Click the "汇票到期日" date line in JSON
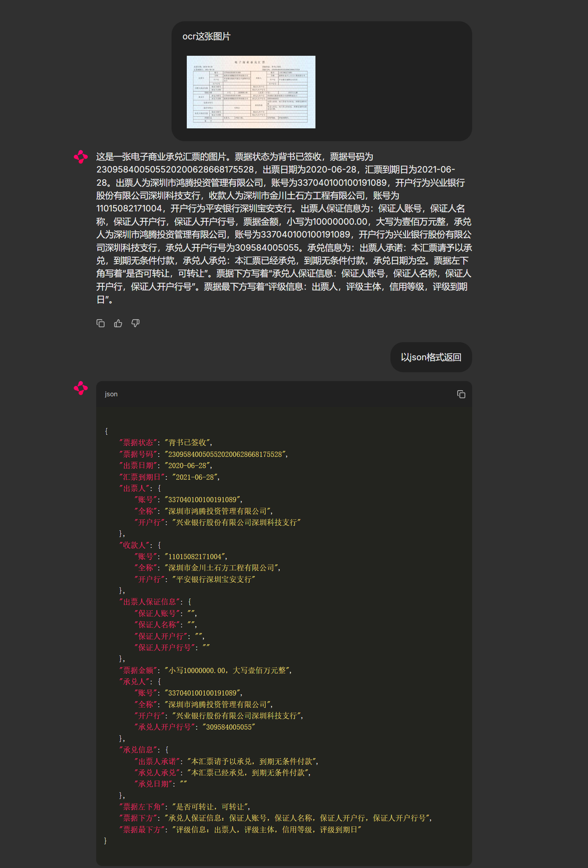Screen dimensions: 588x868 [169, 477]
